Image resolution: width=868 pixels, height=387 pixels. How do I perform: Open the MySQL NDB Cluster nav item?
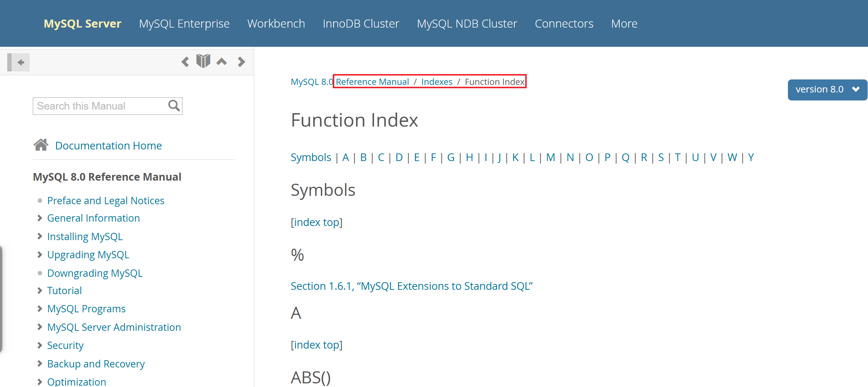tap(467, 24)
